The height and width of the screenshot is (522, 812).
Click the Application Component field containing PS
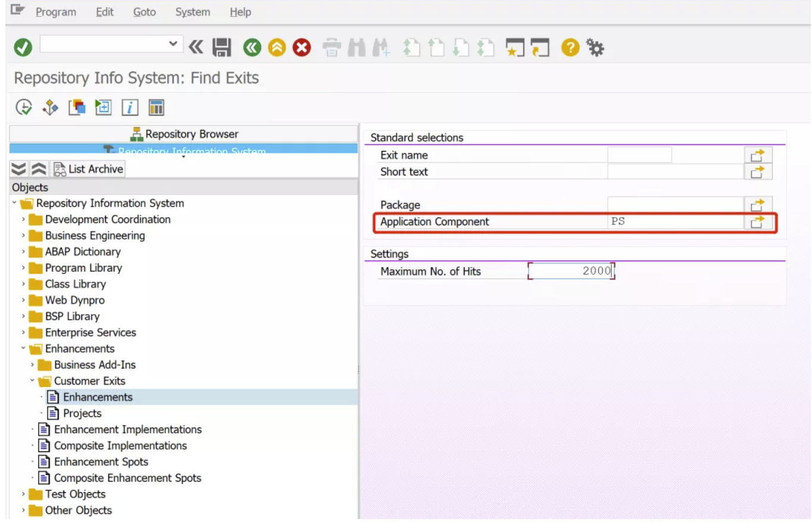[x=676, y=222]
